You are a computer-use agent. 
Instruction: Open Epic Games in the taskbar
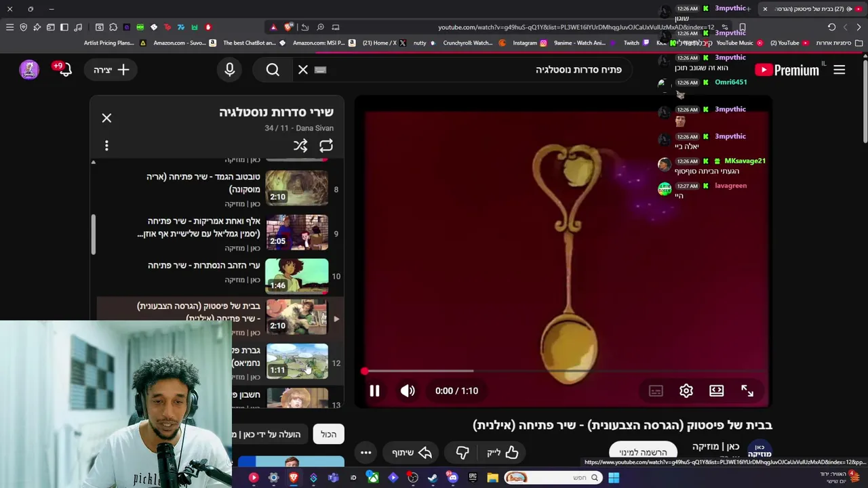(473, 478)
